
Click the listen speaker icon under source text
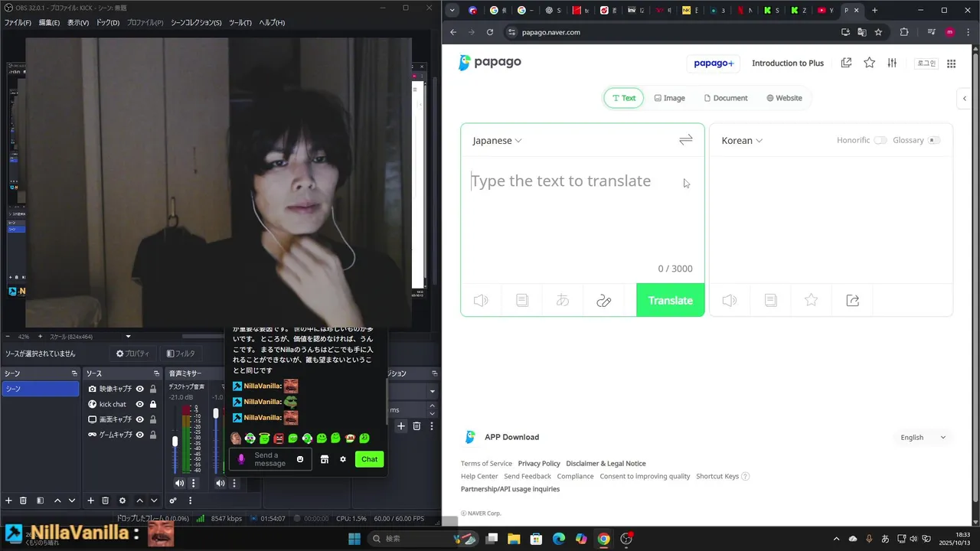pos(481,301)
